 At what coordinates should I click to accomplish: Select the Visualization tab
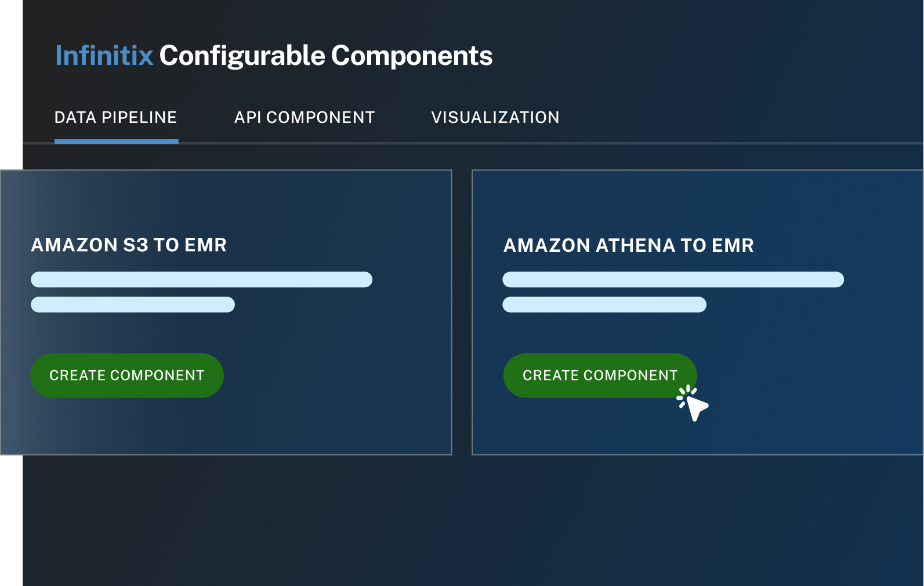click(x=495, y=117)
